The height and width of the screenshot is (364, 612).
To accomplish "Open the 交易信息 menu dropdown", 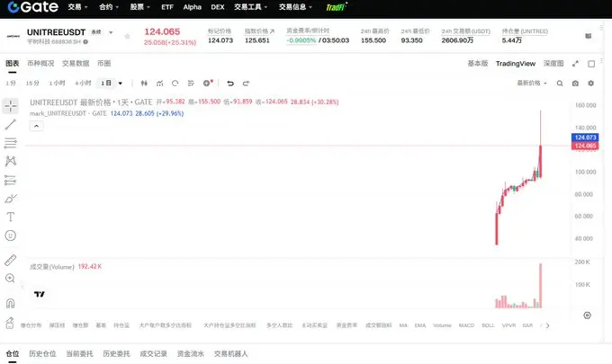I will pyautogui.click(x=295, y=6).
